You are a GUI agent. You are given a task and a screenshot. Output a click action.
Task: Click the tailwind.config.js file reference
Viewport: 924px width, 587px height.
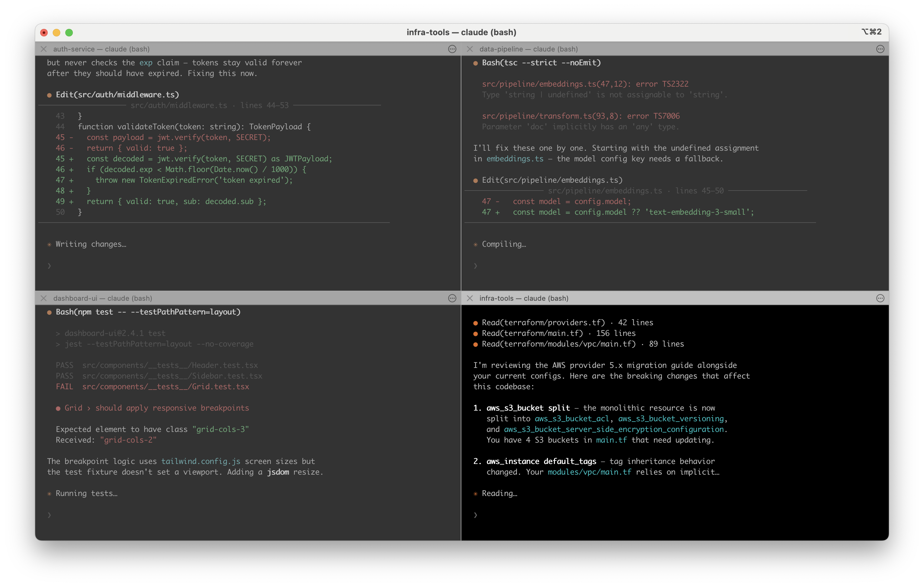(x=201, y=461)
